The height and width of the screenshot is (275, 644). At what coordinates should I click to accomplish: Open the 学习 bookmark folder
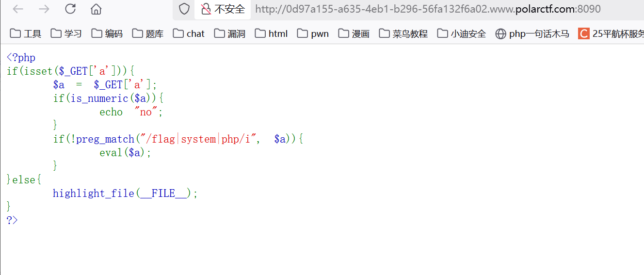(x=66, y=33)
